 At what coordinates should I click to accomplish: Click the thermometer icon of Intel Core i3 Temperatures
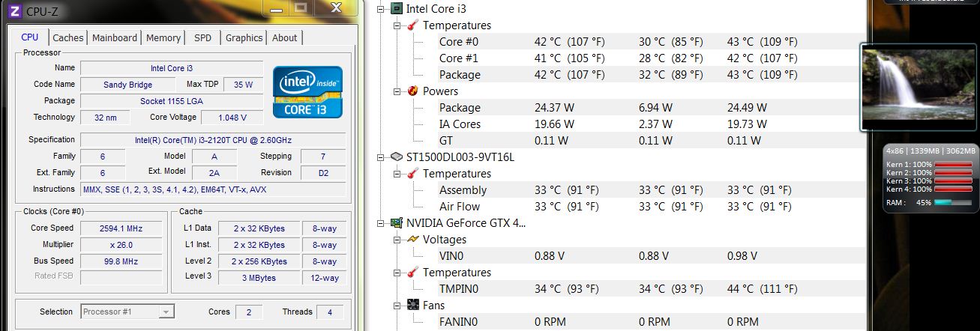point(412,25)
